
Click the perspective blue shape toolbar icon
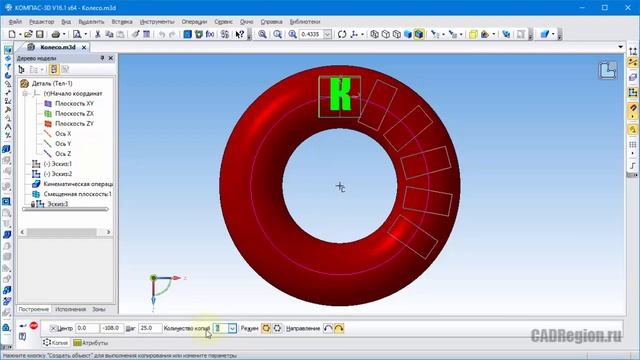544,34
